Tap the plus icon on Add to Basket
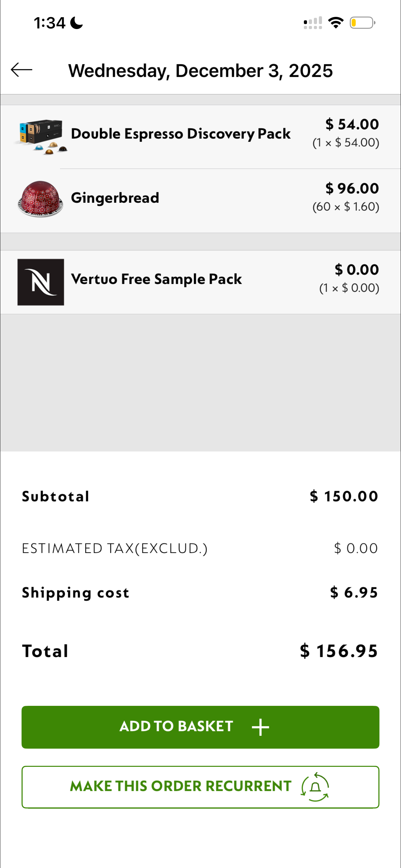The image size is (401, 868). [x=260, y=727]
